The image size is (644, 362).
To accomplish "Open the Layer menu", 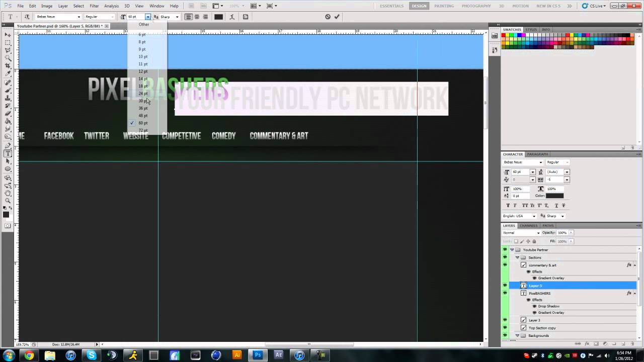I will click(63, 6).
